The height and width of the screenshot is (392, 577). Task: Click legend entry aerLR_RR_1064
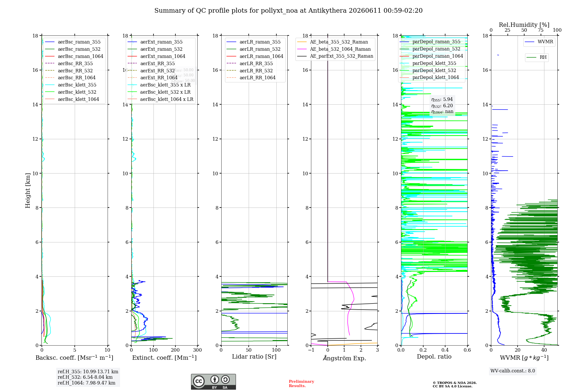pyautogui.click(x=251, y=78)
